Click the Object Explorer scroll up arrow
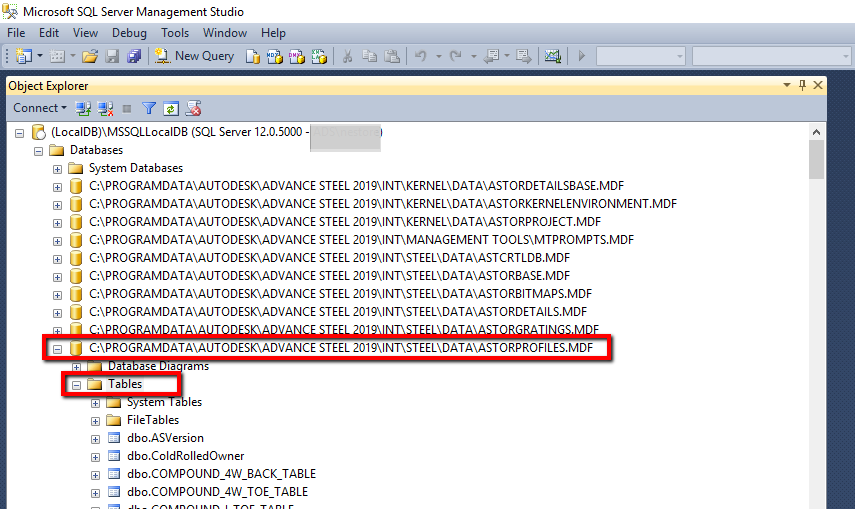The height and width of the screenshot is (509, 855). tap(816, 132)
